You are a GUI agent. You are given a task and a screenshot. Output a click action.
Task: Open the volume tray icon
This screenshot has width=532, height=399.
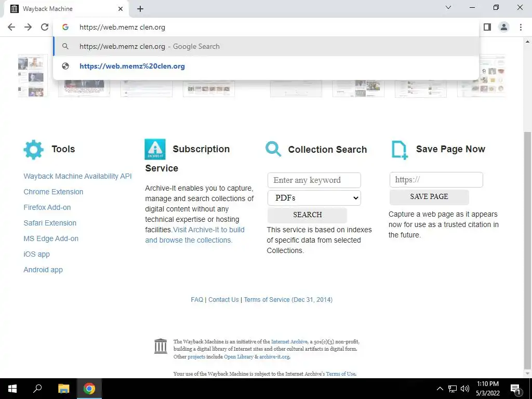coord(465,389)
